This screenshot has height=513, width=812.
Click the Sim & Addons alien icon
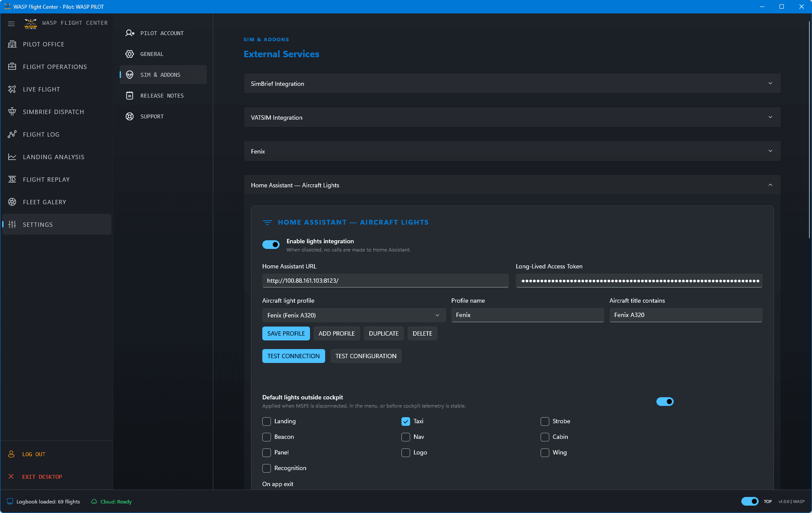130,75
